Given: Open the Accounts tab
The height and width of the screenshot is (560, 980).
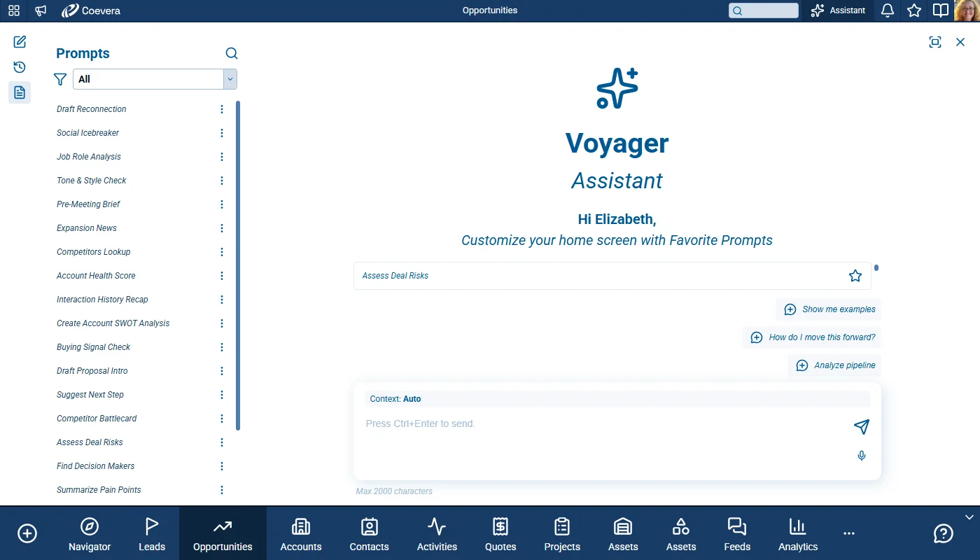Looking at the screenshot, I should pyautogui.click(x=301, y=534).
